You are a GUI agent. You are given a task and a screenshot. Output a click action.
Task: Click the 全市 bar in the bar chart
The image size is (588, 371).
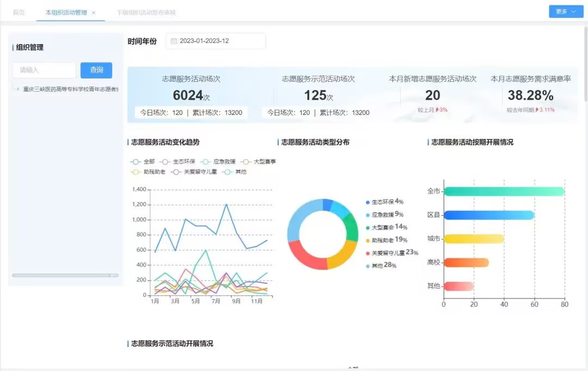point(504,191)
